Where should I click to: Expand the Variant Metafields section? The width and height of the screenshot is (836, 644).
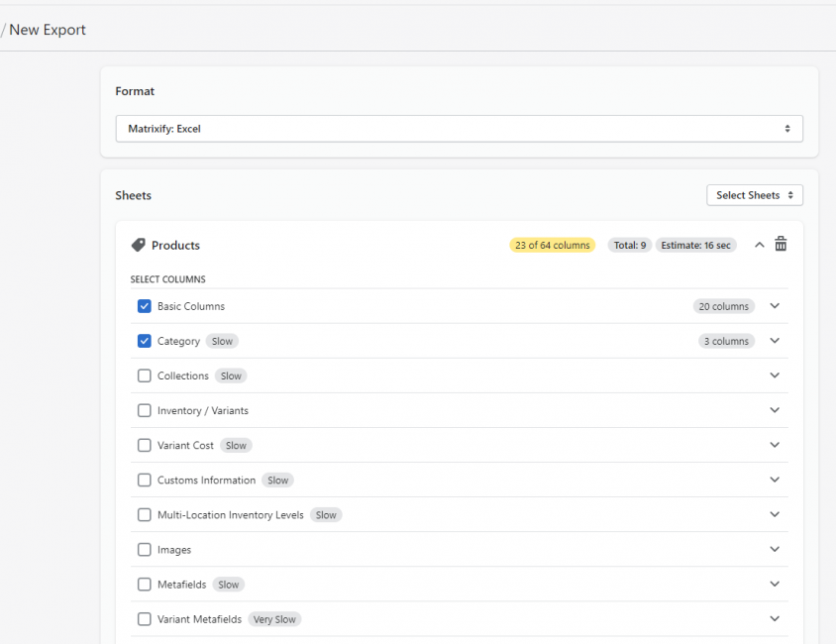(774, 618)
